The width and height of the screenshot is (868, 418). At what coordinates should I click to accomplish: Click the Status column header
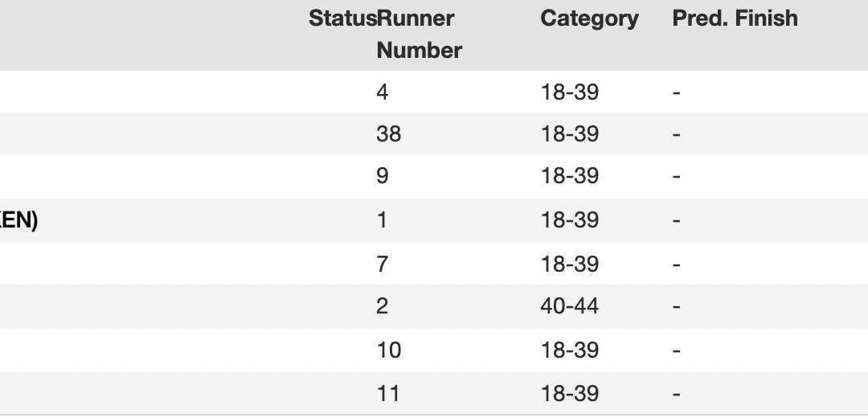click(x=342, y=18)
